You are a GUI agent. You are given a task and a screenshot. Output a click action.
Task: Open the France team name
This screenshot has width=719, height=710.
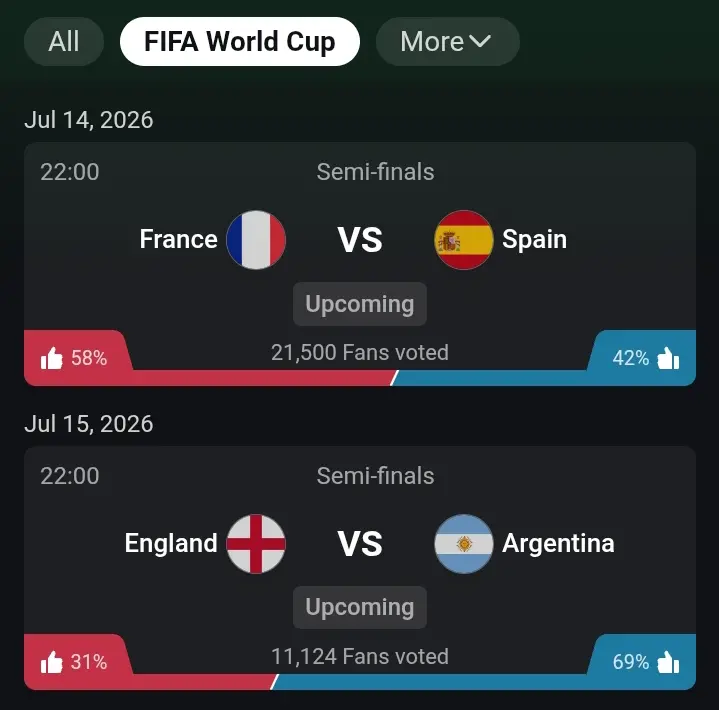click(178, 239)
